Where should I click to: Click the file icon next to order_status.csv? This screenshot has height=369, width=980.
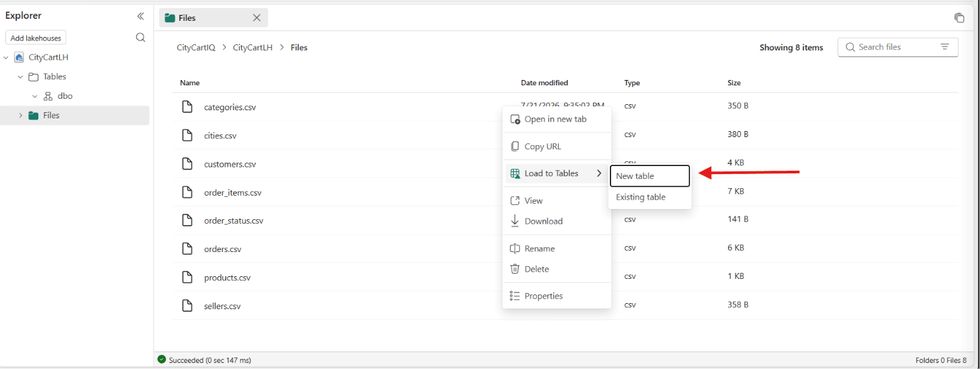188,220
